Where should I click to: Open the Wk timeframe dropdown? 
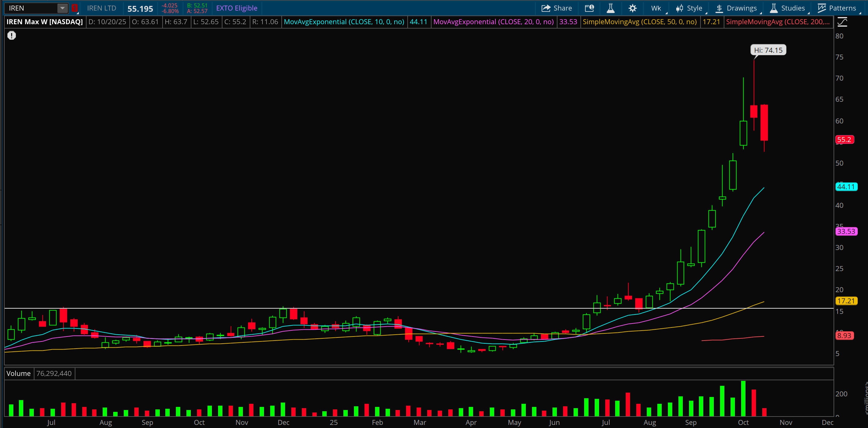click(656, 8)
